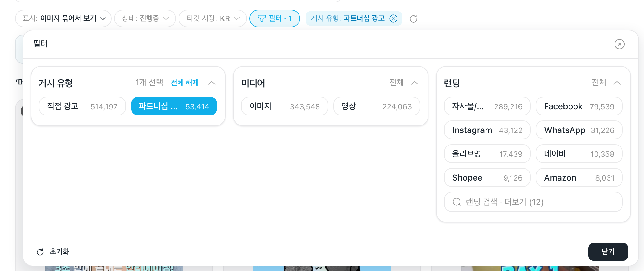Select the Shopee 9,126 landing option
644x271 pixels.
click(x=487, y=178)
